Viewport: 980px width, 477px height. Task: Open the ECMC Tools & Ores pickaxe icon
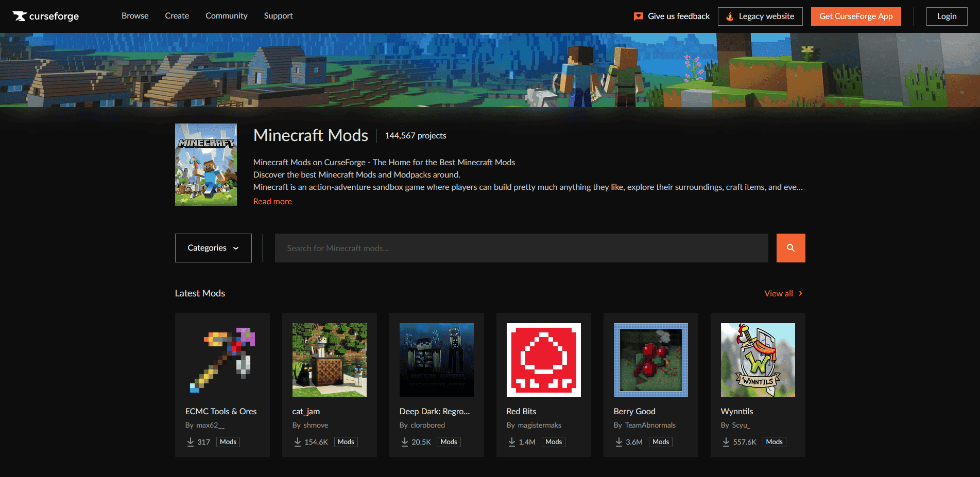point(222,360)
